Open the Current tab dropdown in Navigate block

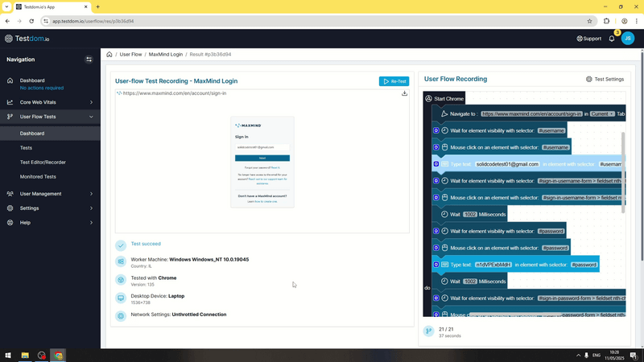(x=602, y=113)
